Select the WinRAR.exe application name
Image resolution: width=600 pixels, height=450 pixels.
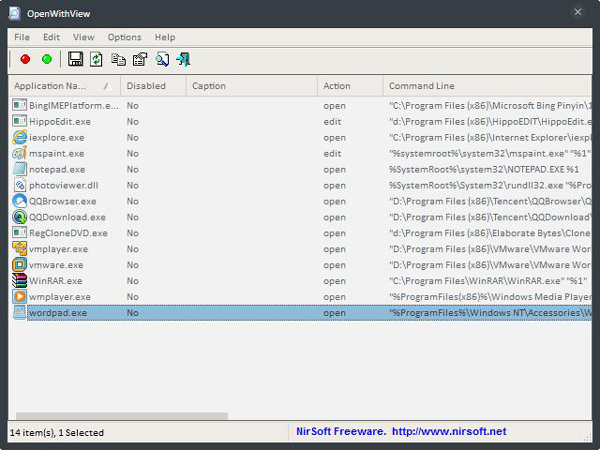click(56, 281)
